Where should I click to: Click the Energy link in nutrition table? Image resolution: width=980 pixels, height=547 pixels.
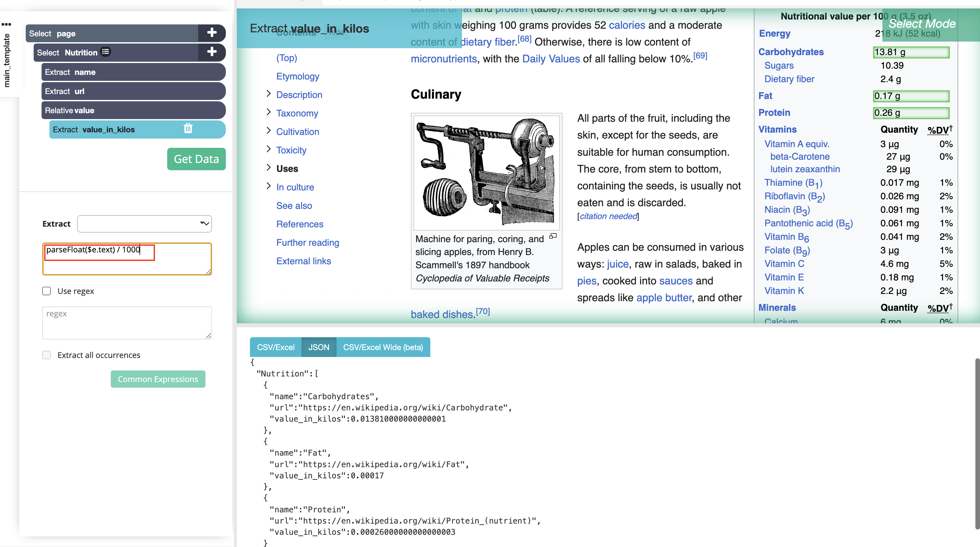click(x=775, y=34)
